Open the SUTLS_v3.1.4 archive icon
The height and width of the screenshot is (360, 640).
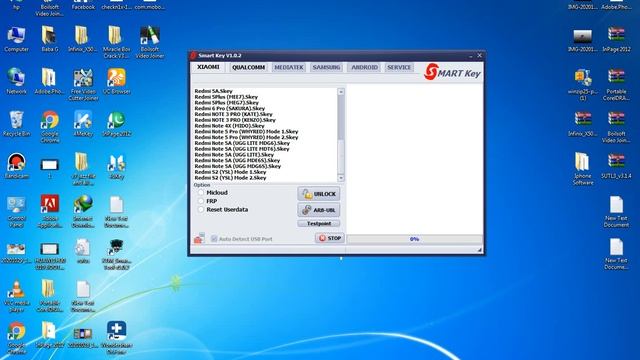tap(616, 162)
